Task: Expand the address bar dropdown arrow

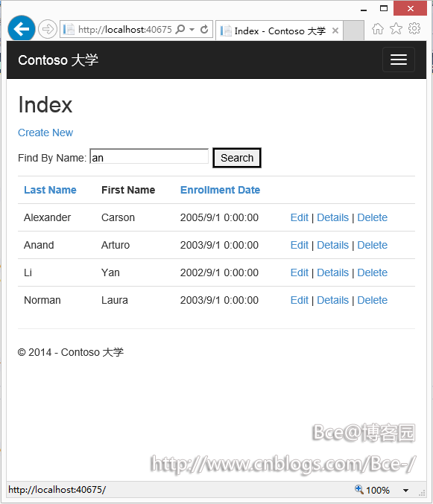Action: [x=192, y=30]
